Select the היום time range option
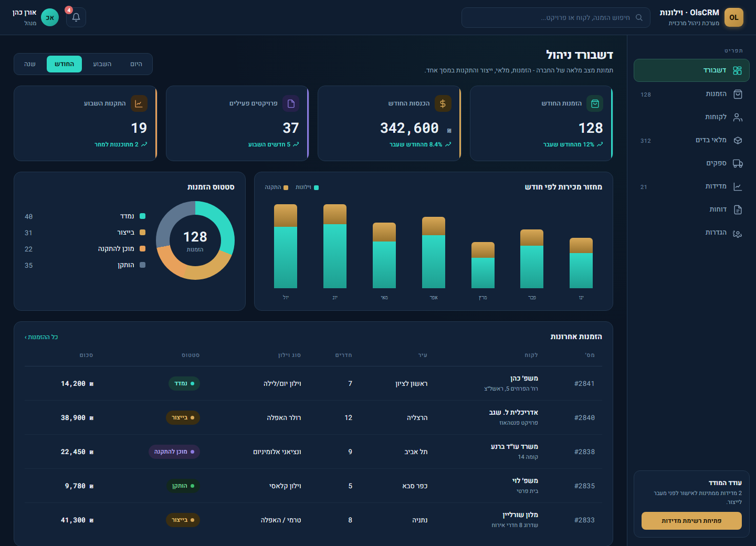 pos(136,64)
